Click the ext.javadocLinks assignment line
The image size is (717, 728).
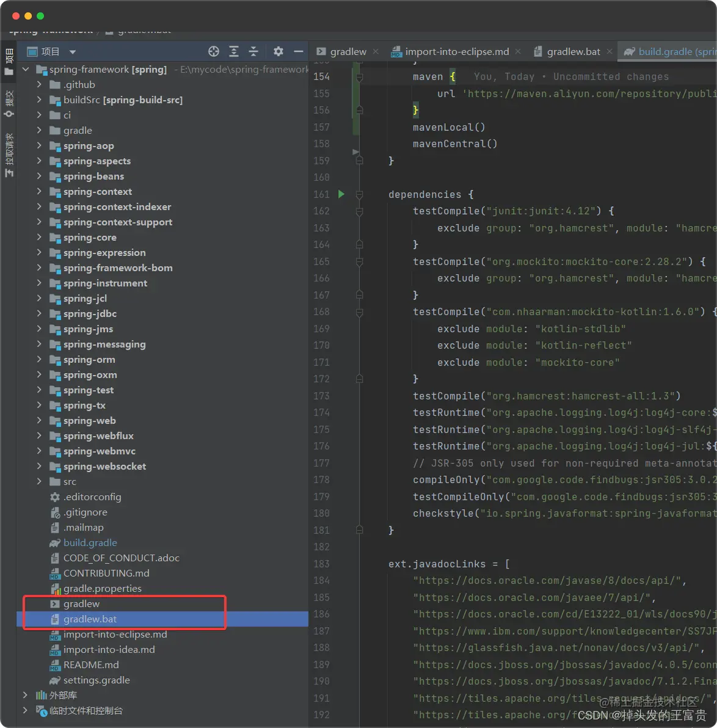click(449, 564)
